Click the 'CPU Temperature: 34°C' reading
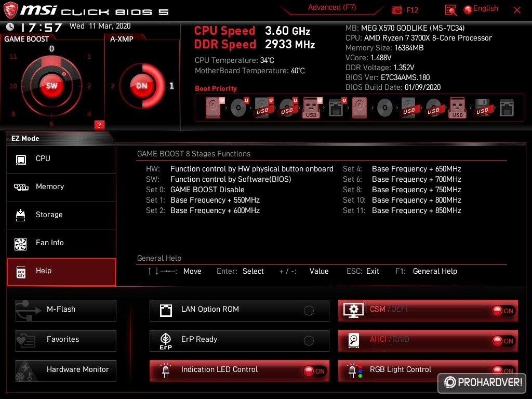Image resolution: width=532 pixels, height=399 pixels. point(234,60)
